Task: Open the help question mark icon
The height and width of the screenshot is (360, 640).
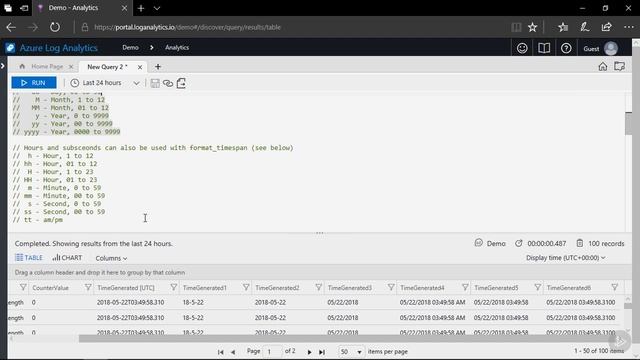Action: pos(566,48)
